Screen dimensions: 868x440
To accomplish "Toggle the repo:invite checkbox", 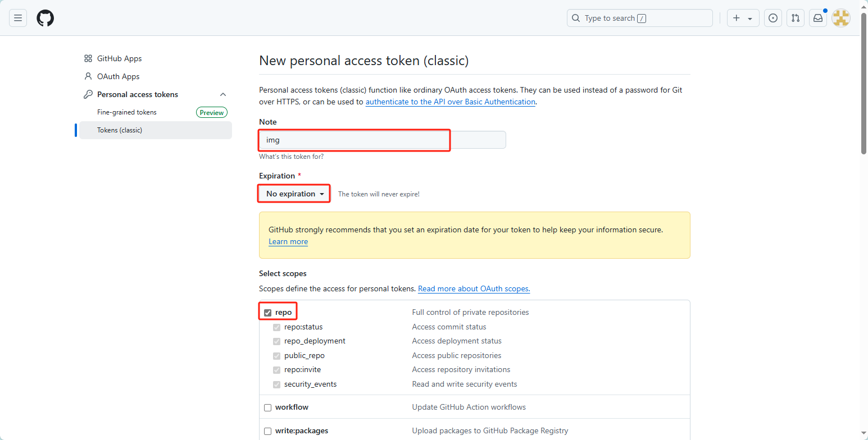I will tap(276, 370).
